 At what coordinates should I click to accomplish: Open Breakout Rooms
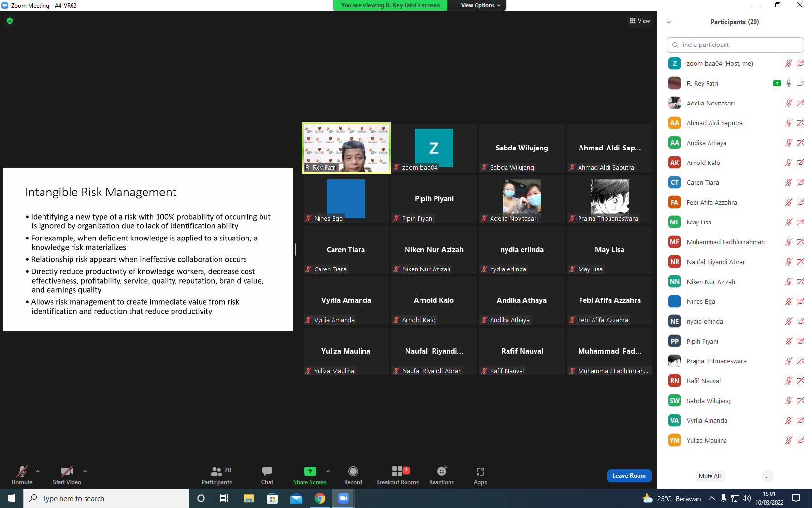(397, 475)
